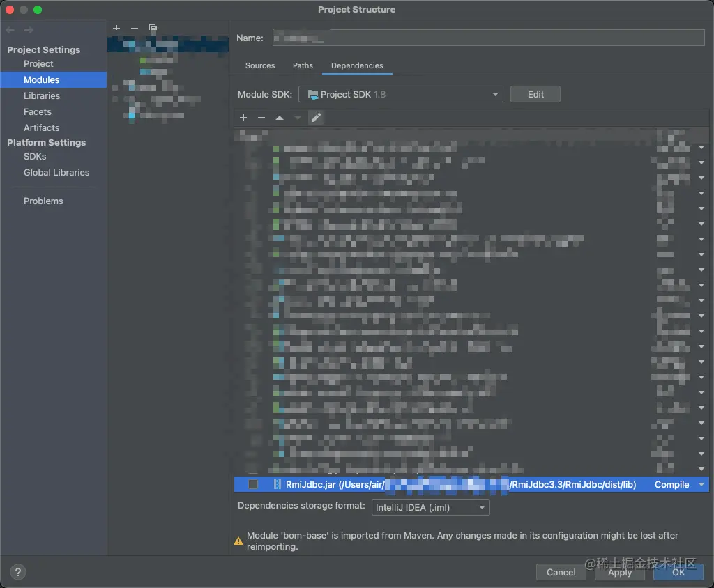Click the OK button
The image size is (714, 588).
678,572
